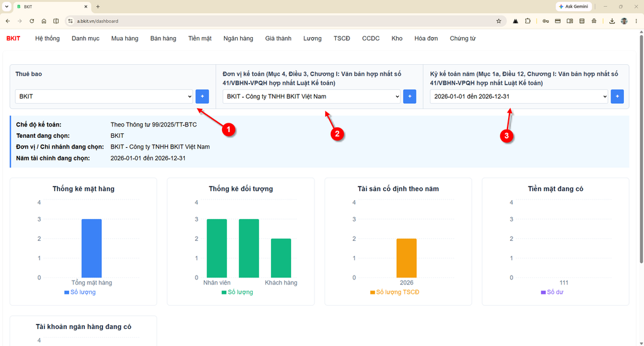Open the Tiền mặt menu
This screenshot has width=644, height=346.
click(x=199, y=38)
